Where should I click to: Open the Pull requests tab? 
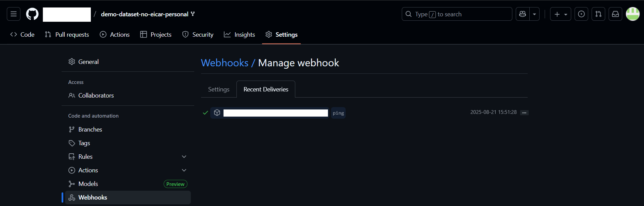click(67, 35)
